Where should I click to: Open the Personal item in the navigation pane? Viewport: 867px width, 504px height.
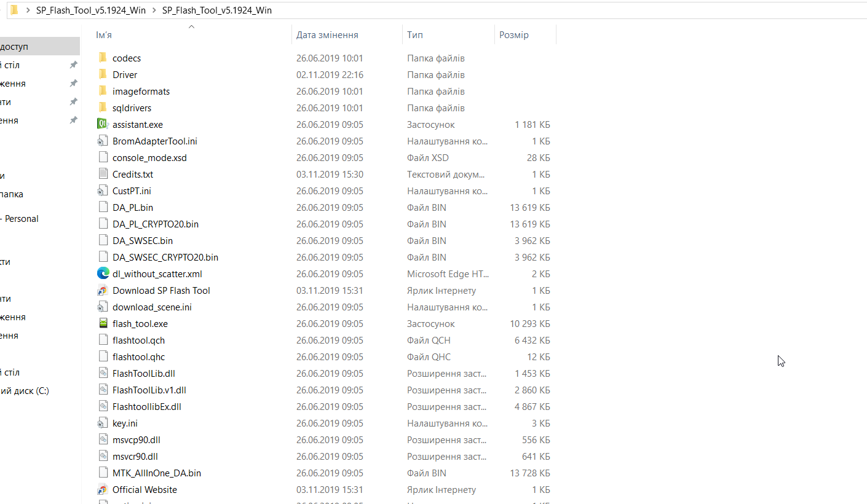coord(20,219)
